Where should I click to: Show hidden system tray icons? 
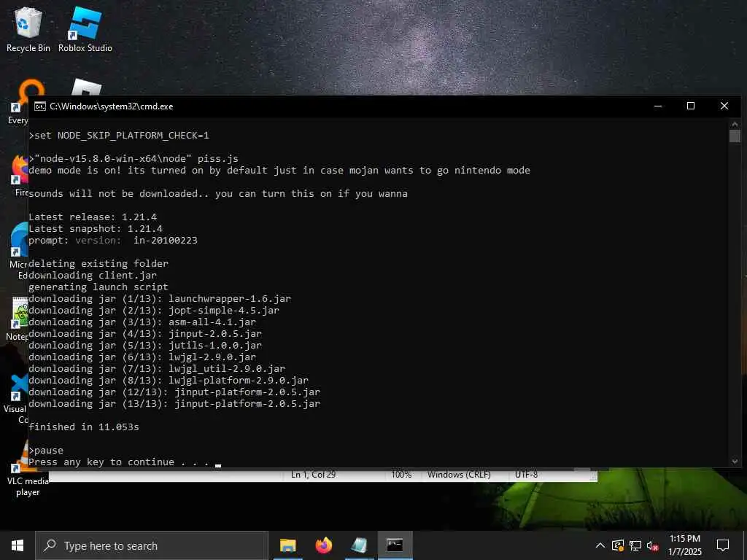(x=600, y=545)
